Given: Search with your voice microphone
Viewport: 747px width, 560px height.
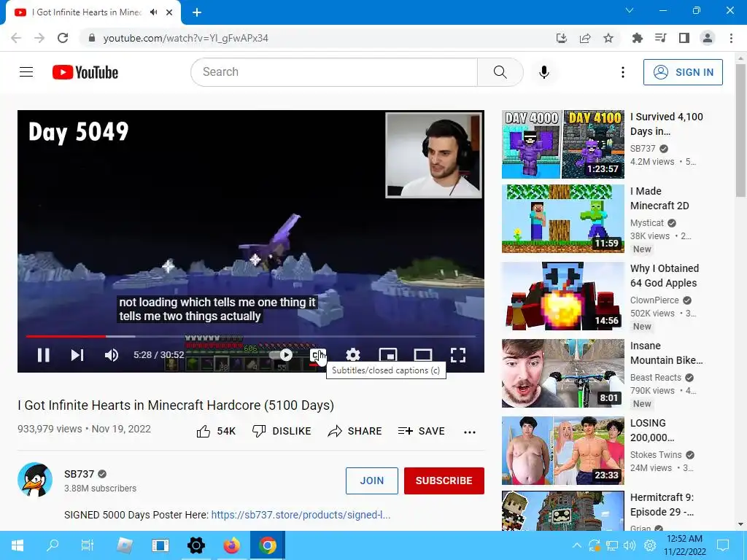Looking at the screenshot, I should point(544,72).
